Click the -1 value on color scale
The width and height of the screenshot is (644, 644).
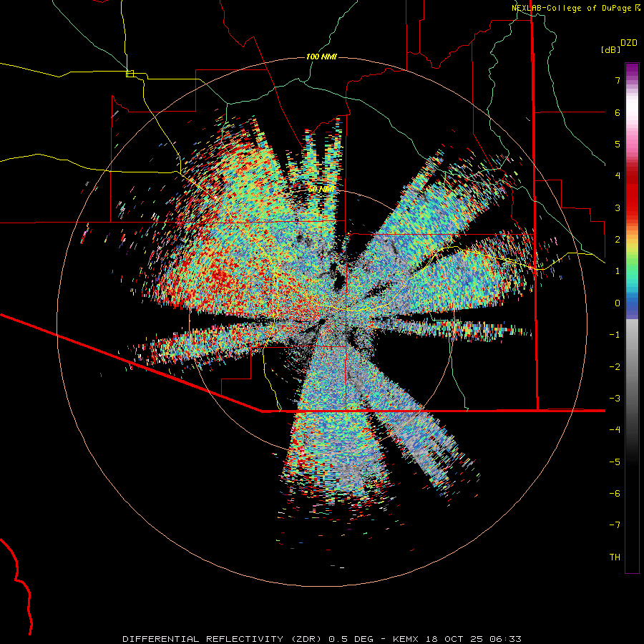pyautogui.click(x=615, y=335)
